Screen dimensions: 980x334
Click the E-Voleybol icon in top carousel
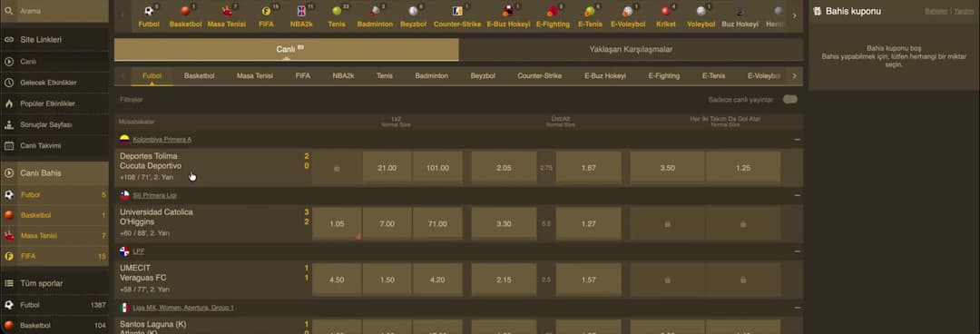point(627,11)
